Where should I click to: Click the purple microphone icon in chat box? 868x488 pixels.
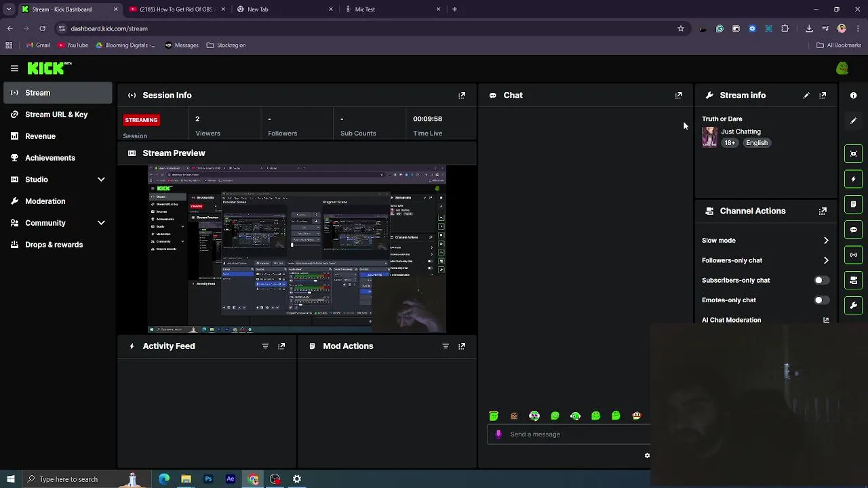[499, 434]
